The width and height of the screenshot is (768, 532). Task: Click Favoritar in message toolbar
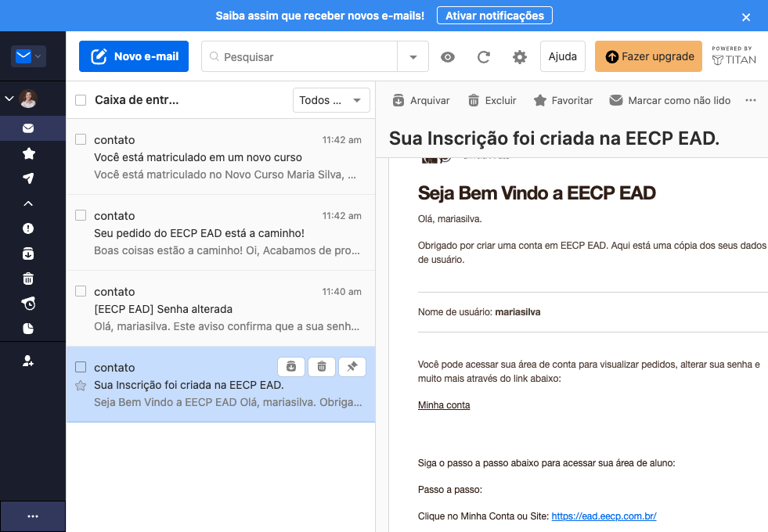(563, 100)
